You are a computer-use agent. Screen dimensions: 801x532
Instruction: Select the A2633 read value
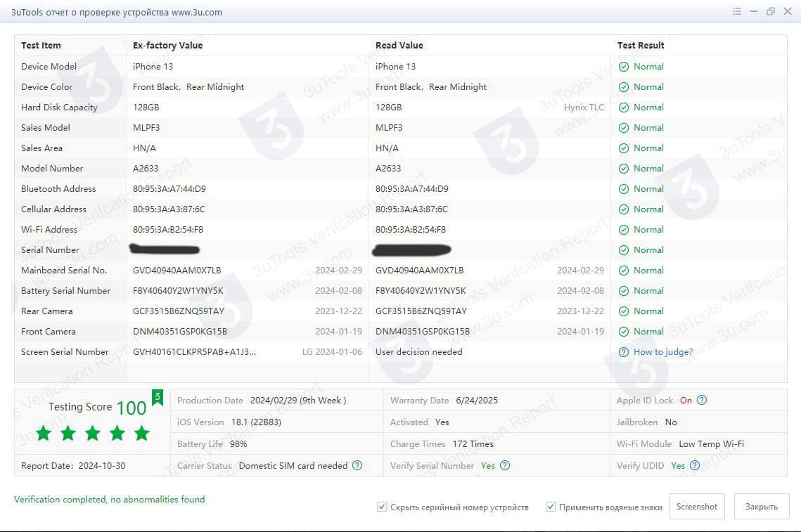point(388,169)
